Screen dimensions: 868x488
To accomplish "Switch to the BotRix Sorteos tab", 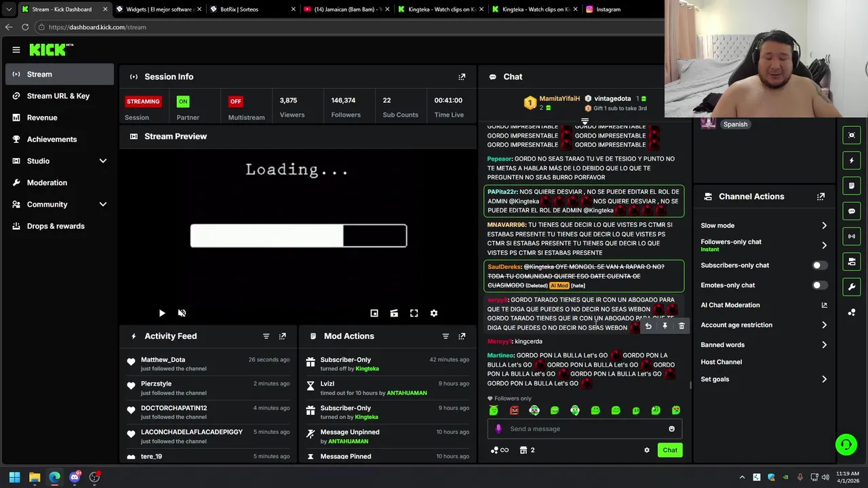I will pyautogui.click(x=252, y=9).
